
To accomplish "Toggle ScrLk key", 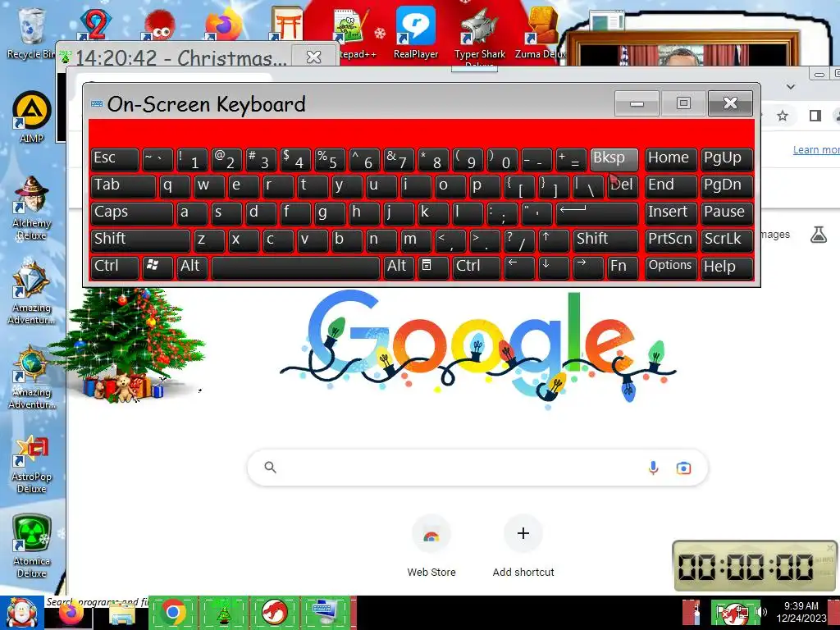I will [x=727, y=240].
